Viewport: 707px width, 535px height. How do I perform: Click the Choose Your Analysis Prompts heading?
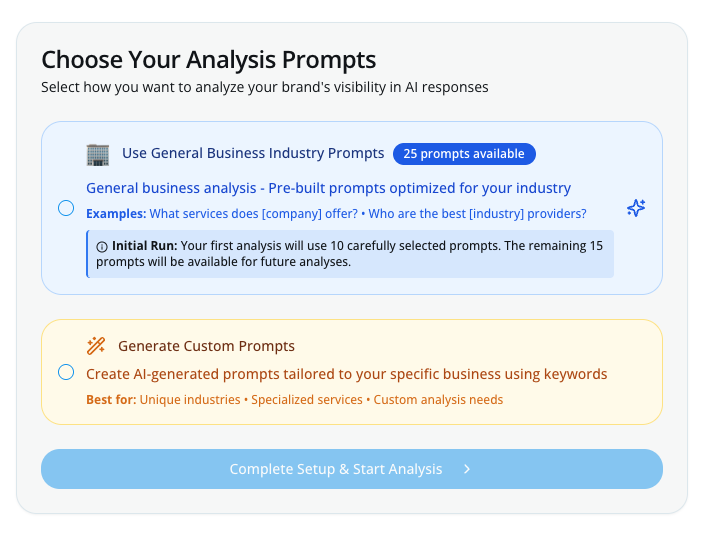tap(208, 59)
